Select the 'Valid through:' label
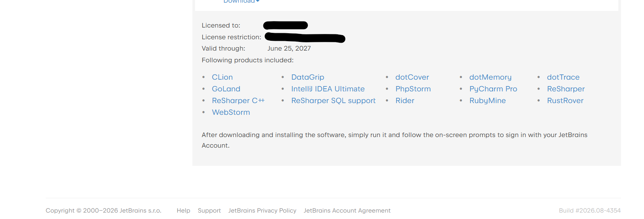 tap(223, 48)
